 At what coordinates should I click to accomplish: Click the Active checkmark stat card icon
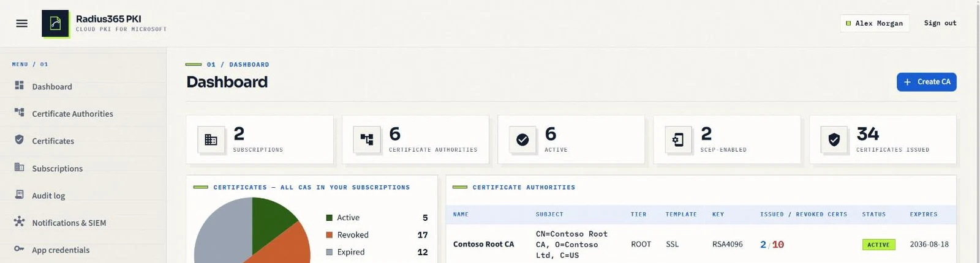click(x=522, y=140)
